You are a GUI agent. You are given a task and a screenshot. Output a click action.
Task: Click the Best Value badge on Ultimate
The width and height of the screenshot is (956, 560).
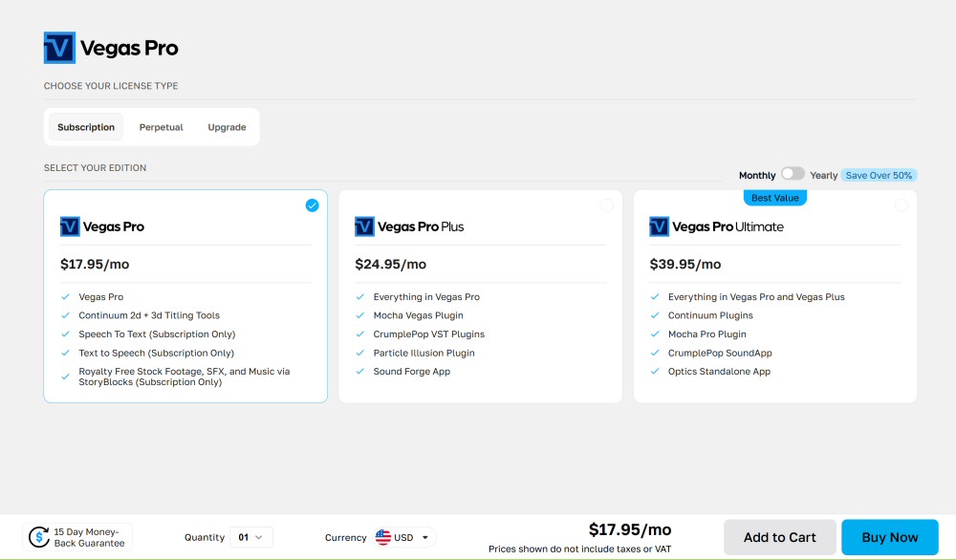point(775,198)
